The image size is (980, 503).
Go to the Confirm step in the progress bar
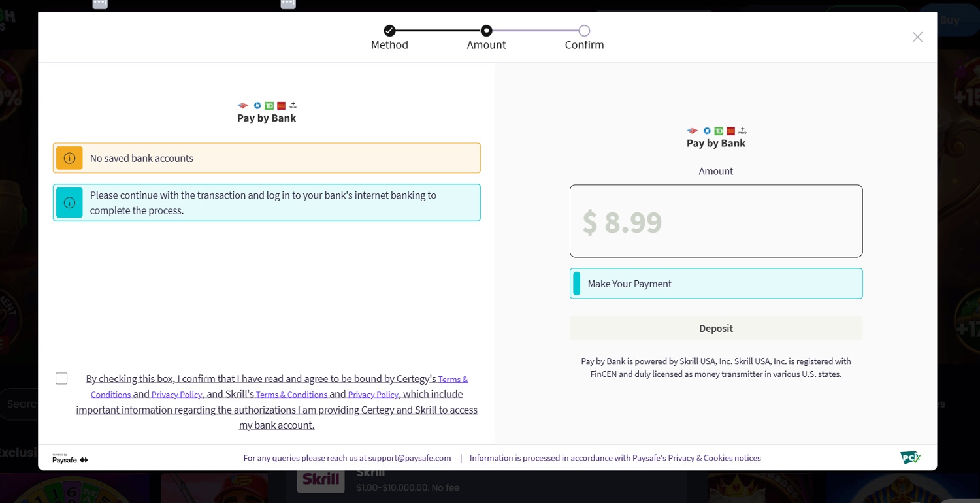coord(584,31)
